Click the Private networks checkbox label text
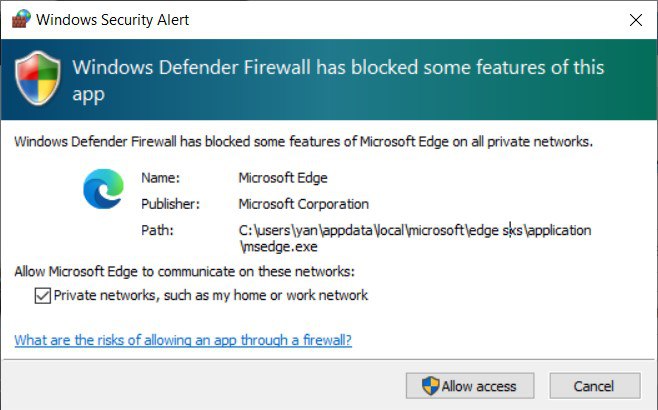Viewport: 658px width, 410px height. [x=211, y=295]
